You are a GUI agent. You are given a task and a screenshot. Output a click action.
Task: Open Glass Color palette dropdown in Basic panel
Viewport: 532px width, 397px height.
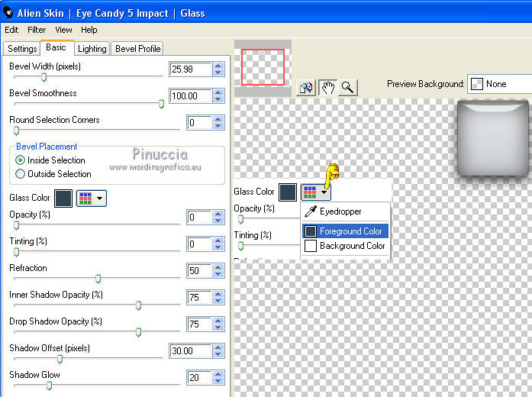tap(92, 198)
